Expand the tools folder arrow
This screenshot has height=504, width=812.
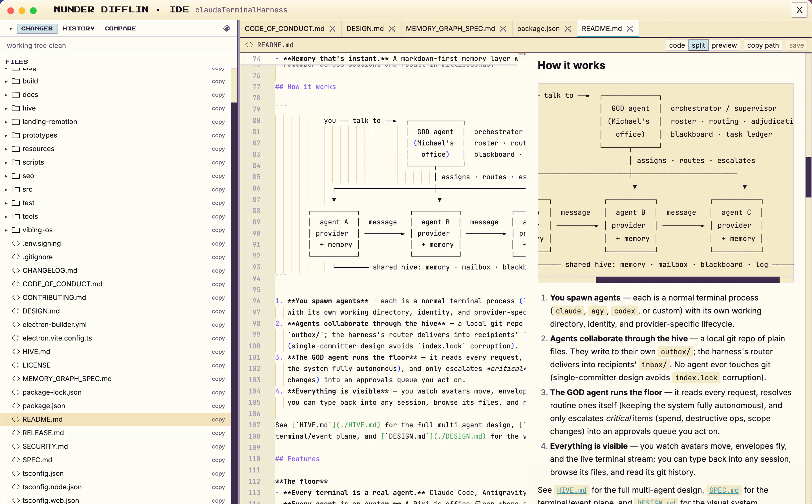(x=6, y=217)
